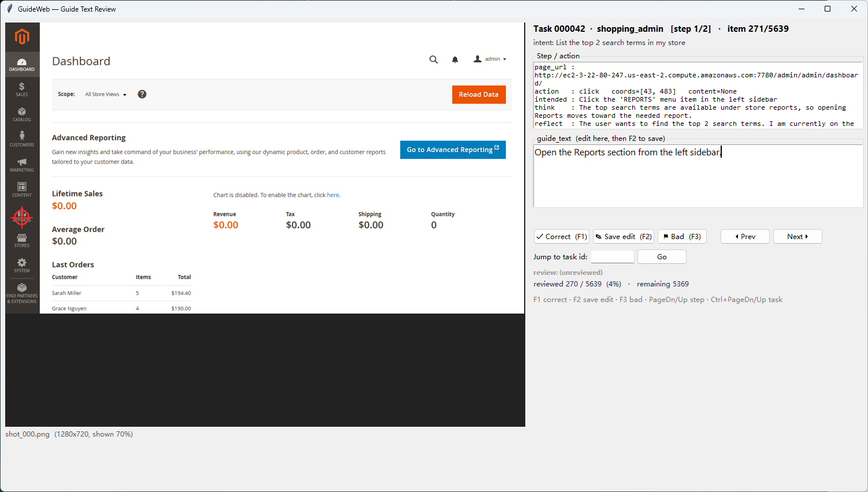868x492 pixels.
Task: Open the admin account dropdown
Action: pyautogui.click(x=490, y=59)
